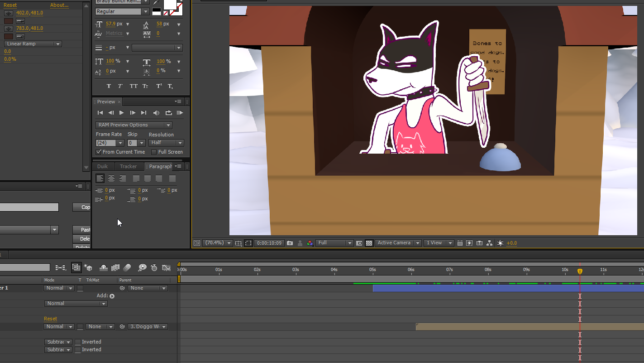This screenshot has height=363, width=644.
Task: Toggle hiding of shy layers
Action: 103,268
